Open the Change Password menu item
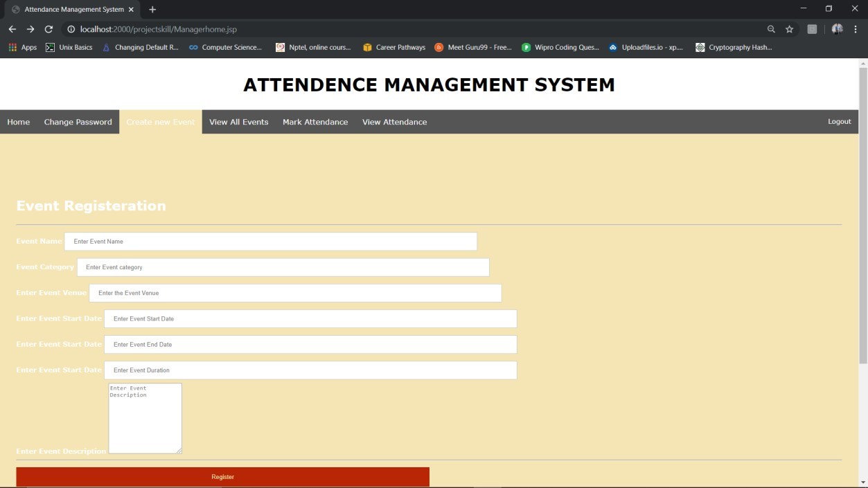 pos(78,122)
